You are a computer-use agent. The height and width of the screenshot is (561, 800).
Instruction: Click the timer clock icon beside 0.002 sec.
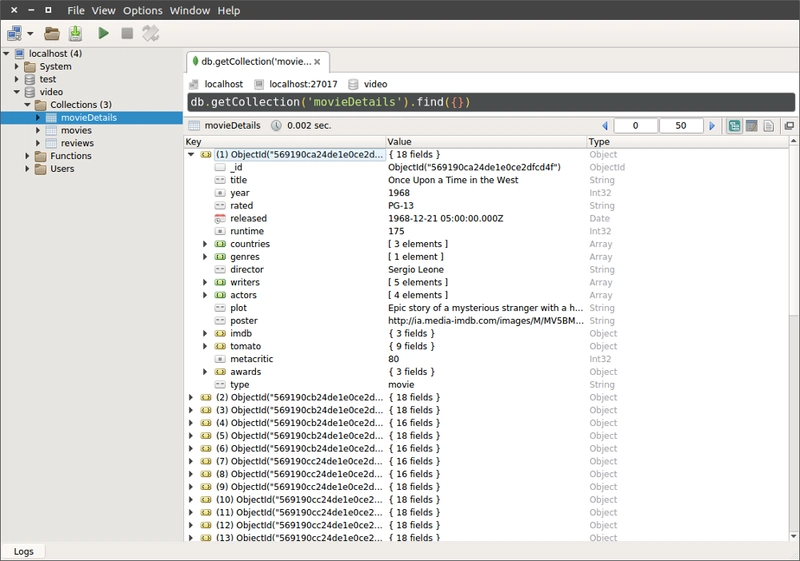[276, 125]
